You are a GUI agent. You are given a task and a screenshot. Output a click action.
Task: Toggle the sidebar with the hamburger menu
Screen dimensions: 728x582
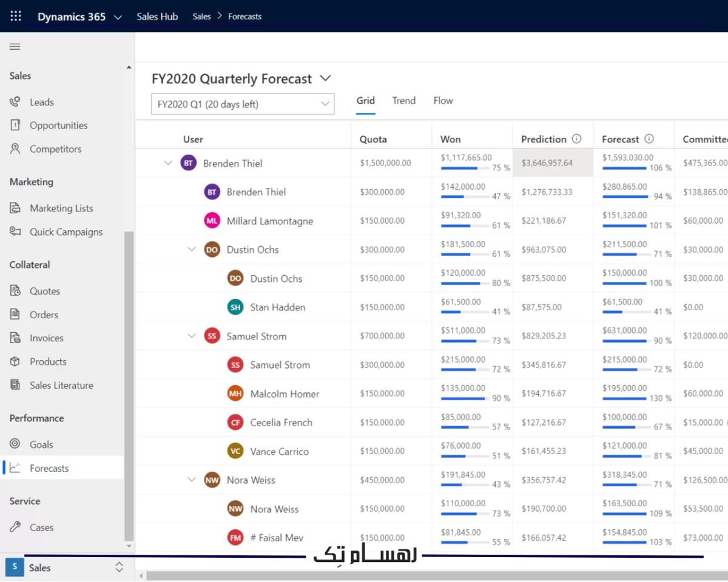(x=15, y=46)
